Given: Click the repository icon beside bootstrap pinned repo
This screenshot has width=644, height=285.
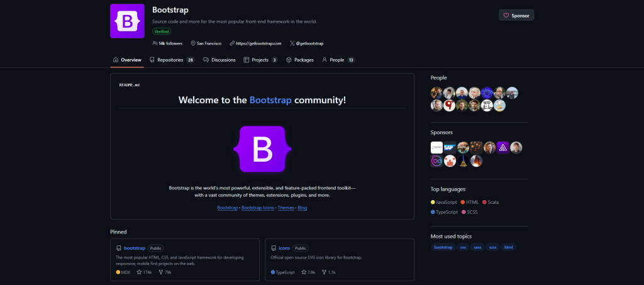Looking at the screenshot, I should pos(119,248).
